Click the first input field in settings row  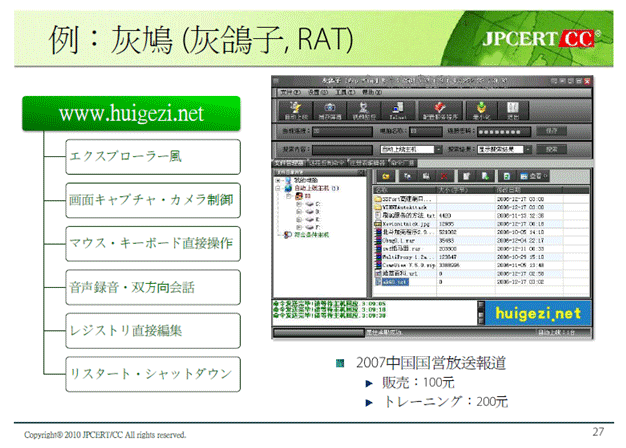click(x=342, y=131)
